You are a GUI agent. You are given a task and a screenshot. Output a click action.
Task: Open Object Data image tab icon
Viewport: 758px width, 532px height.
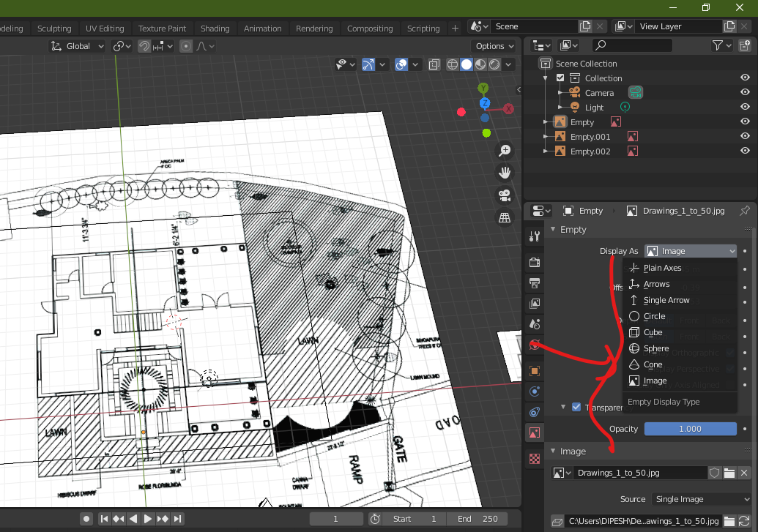point(534,432)
